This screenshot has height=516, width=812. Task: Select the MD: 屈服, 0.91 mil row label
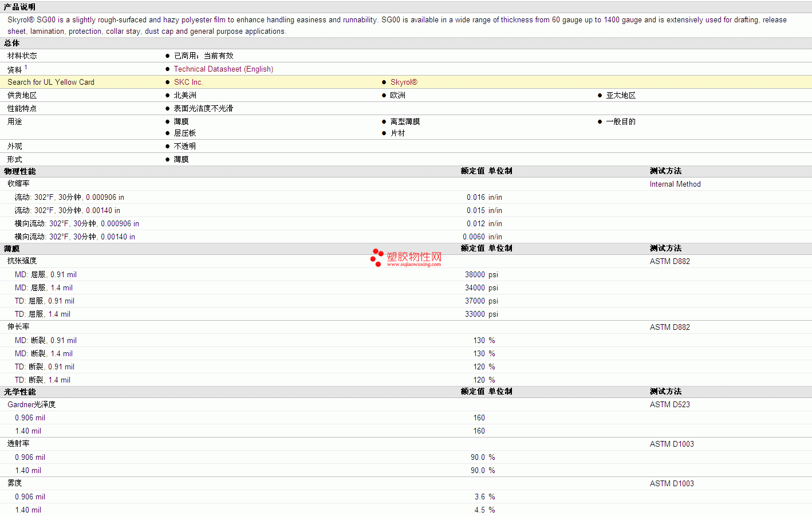point(46,274)
